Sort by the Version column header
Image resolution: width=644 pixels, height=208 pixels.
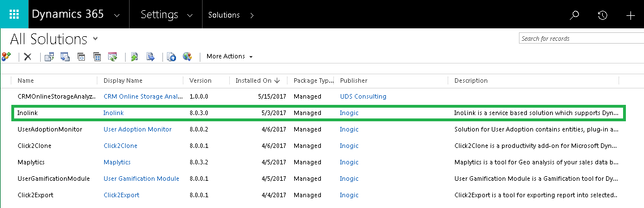[200, 80]
